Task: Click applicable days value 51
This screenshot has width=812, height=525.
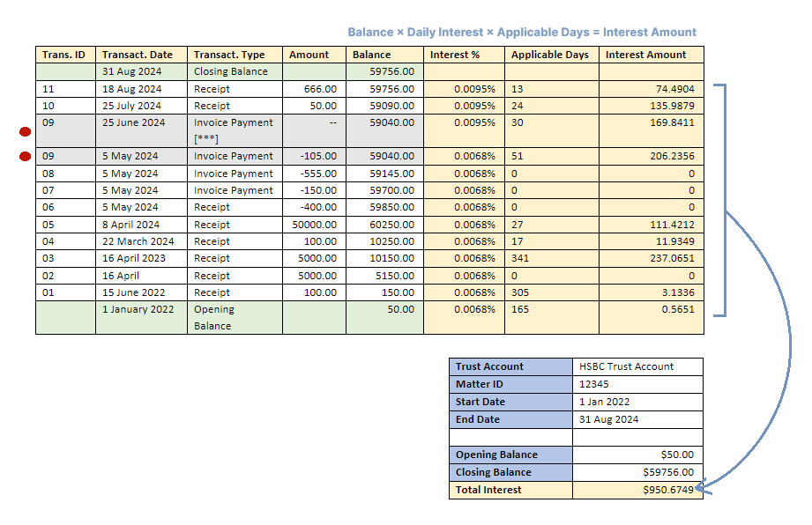Action: [x=552, y=156]
